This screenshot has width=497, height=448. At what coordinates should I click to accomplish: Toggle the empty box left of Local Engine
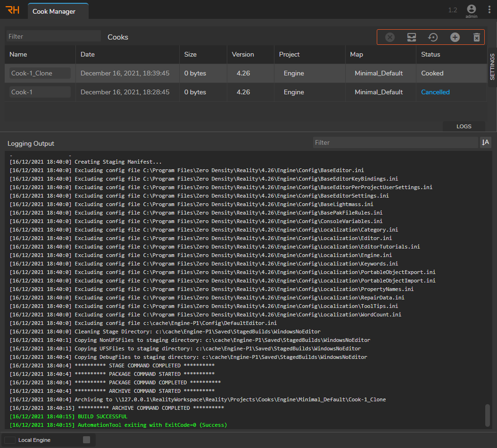click(10, 440)
